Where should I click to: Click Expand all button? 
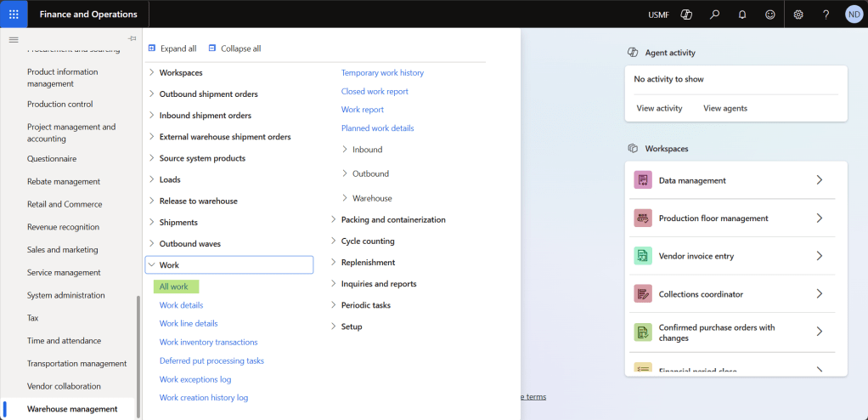(x=172, y=48)
